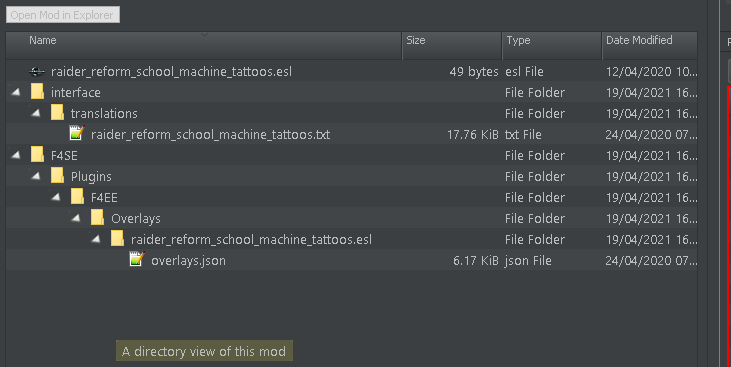This screenshot has height=367, width=731.
Task: Select the interface folder name
Action: tap(76, 92)
